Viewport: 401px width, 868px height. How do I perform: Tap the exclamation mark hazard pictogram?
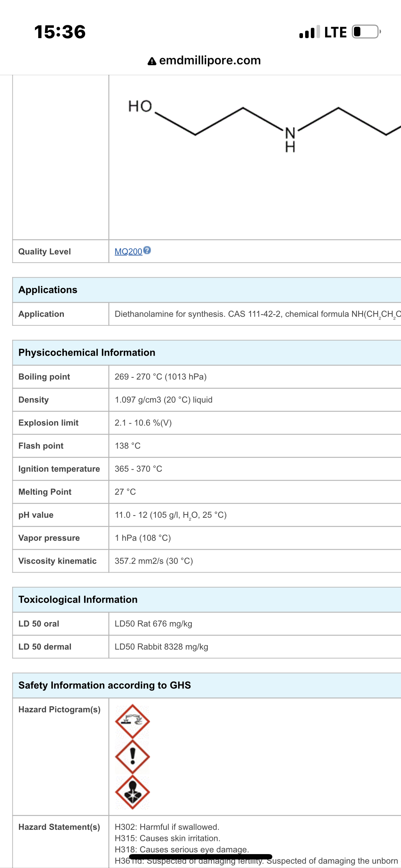[133, 756]
